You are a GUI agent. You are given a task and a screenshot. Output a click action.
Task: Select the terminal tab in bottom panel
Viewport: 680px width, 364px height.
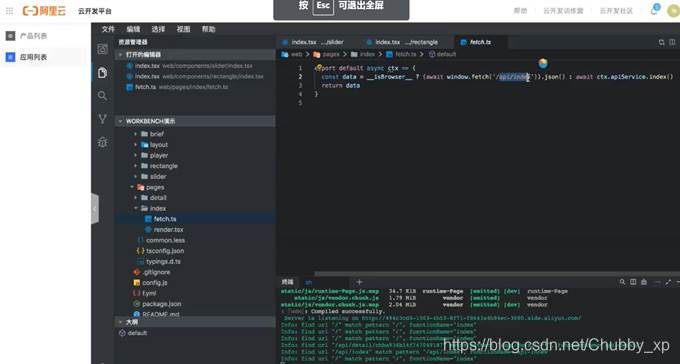(287, 282)
